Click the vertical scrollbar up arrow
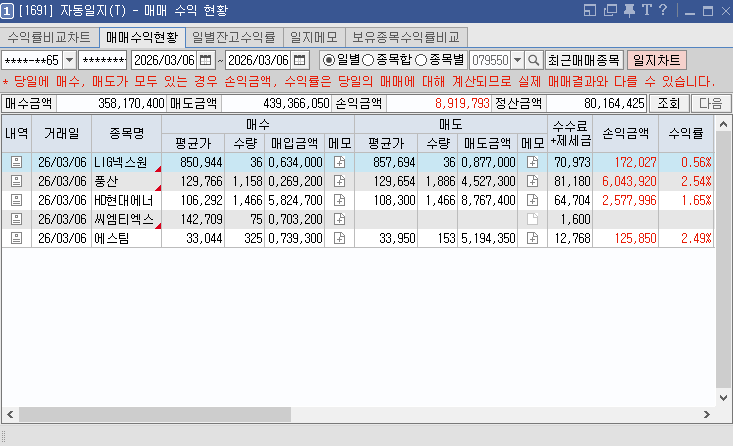This screenshot has width=733, height=446. pyautogui.click(x=723, y=124)
